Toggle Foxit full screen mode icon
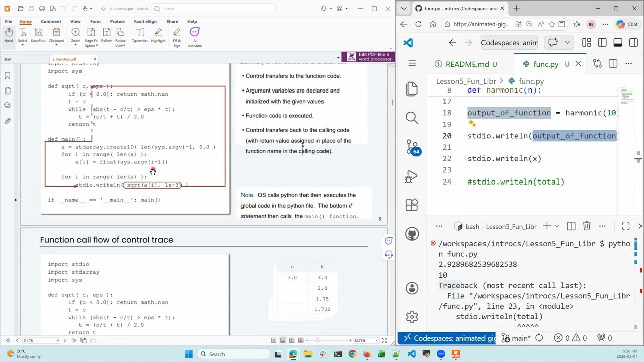This screenshot has width=644, height=362. [x=384, y=340]
